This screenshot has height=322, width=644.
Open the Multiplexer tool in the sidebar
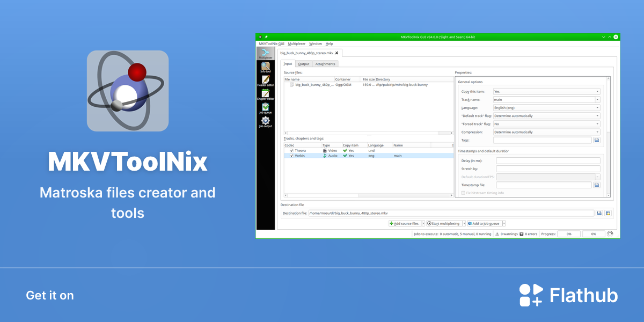coord(265,54)
